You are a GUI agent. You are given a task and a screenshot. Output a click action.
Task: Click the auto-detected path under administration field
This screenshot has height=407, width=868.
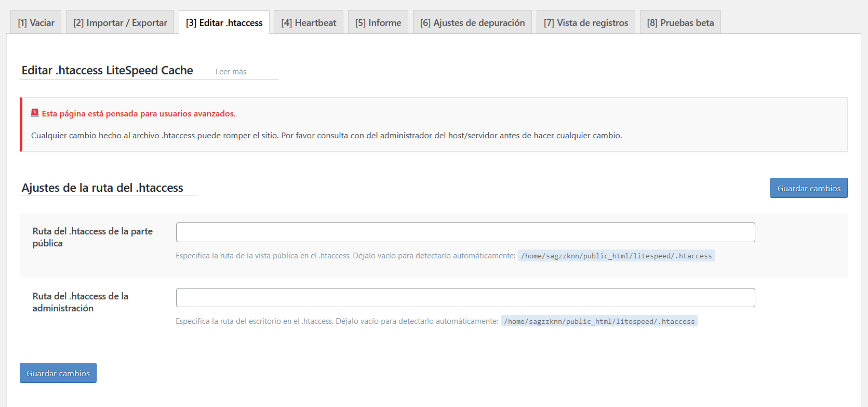[599, 321]
